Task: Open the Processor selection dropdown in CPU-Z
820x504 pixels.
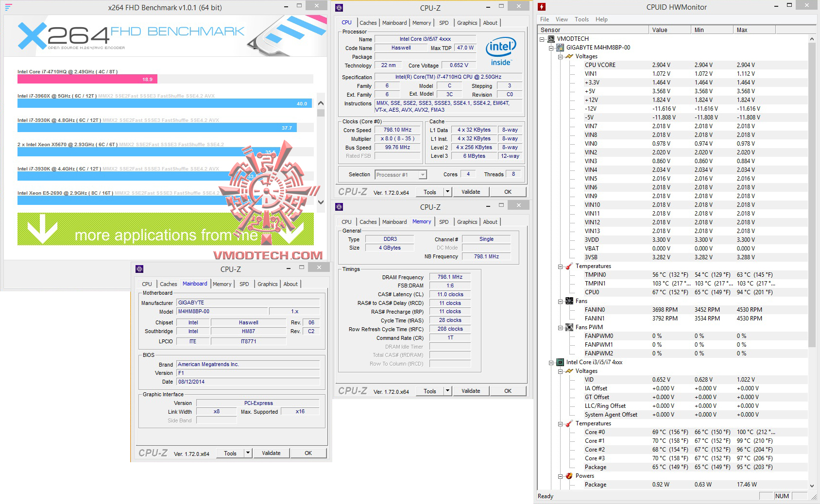Action: (423, 174)
